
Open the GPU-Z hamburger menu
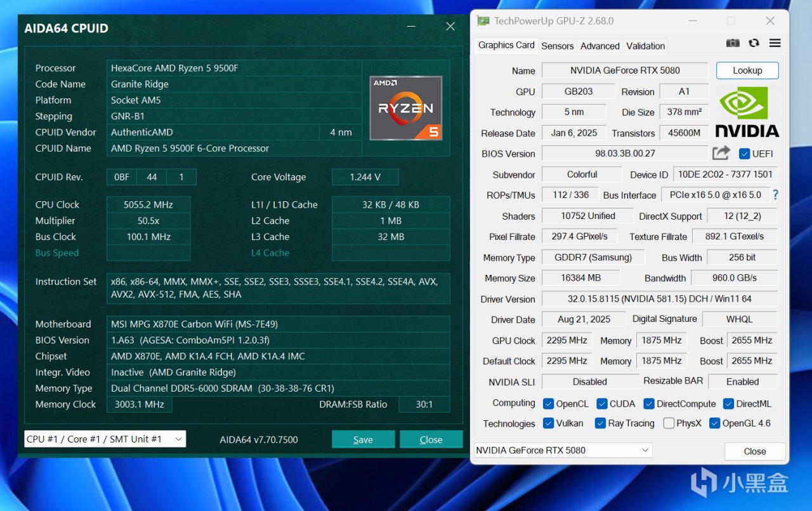[x=775, y=43]
